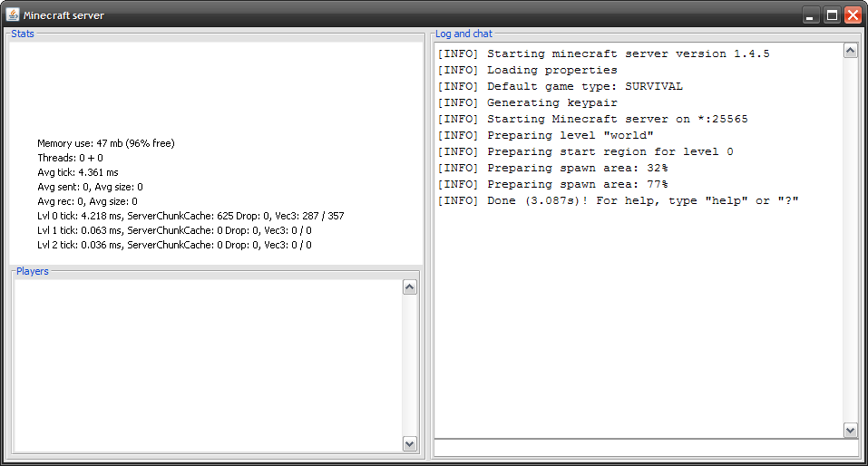Maximize the Minecraft server window
The image size is (868, 466).
click(x=832, y=15)
